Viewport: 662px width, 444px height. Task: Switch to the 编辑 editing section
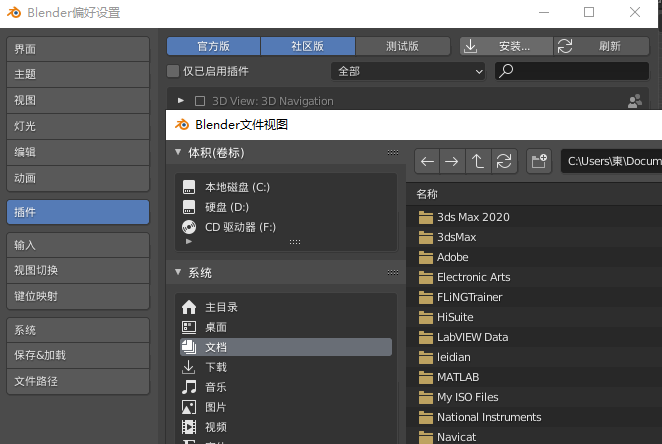click(78, 152)
